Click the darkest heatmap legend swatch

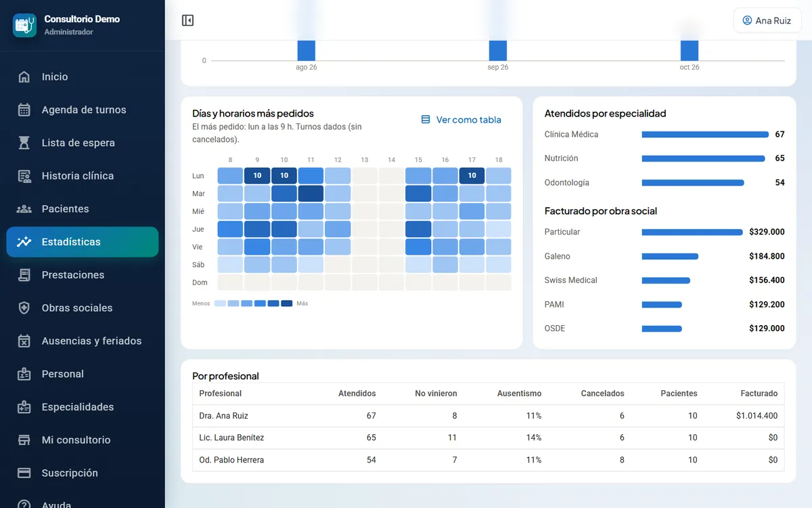[287, 303]
